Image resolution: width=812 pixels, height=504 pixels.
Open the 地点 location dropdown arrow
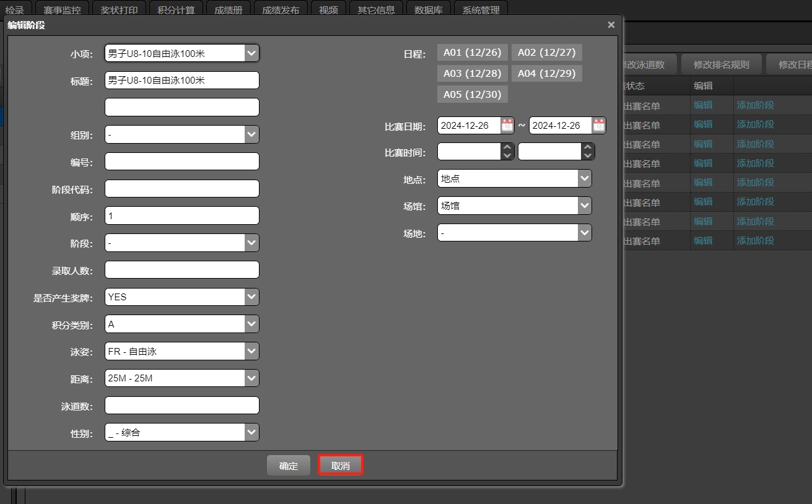tap(584, 178)
